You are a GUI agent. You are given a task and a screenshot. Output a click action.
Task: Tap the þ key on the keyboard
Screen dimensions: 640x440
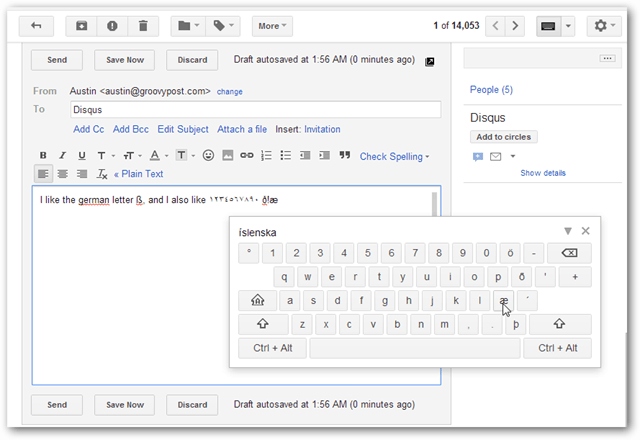(516, 324)
